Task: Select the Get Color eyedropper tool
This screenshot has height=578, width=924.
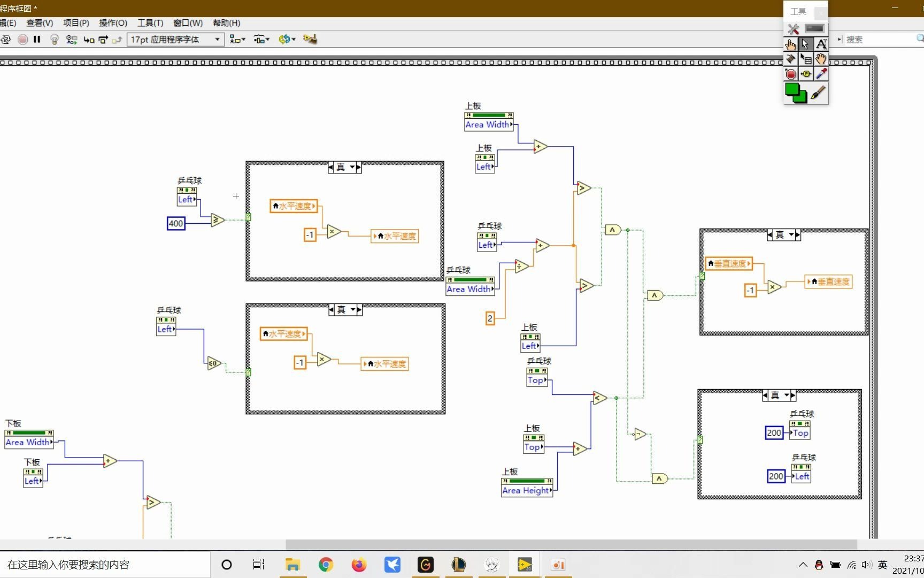Action: [821, 74]
